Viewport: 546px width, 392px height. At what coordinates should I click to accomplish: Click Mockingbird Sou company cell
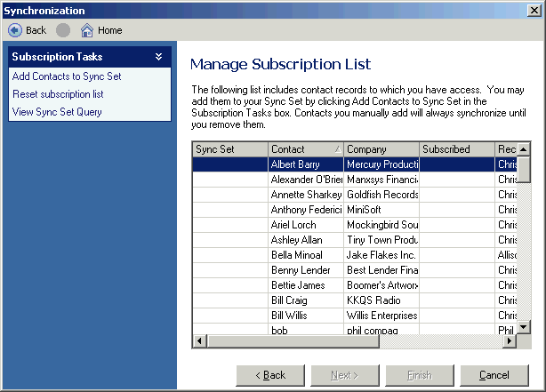pyautogui.click(x=381, y=225)
